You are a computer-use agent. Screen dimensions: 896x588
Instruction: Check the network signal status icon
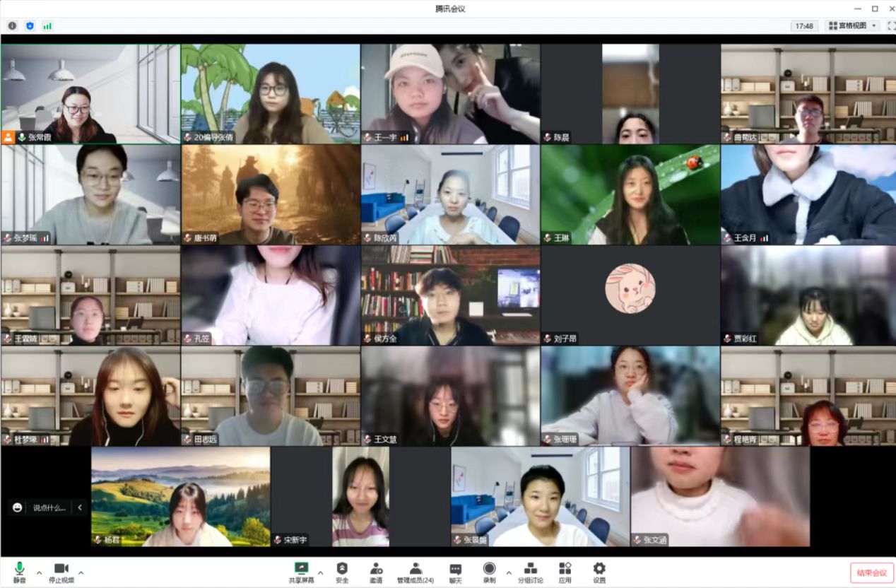coord(47,26)
